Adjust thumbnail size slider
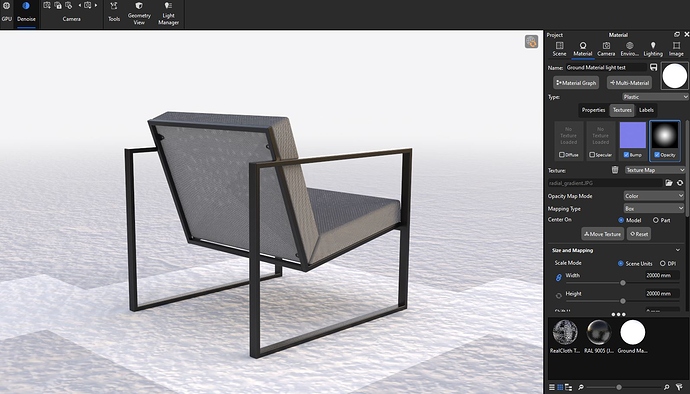 point(619,387)
